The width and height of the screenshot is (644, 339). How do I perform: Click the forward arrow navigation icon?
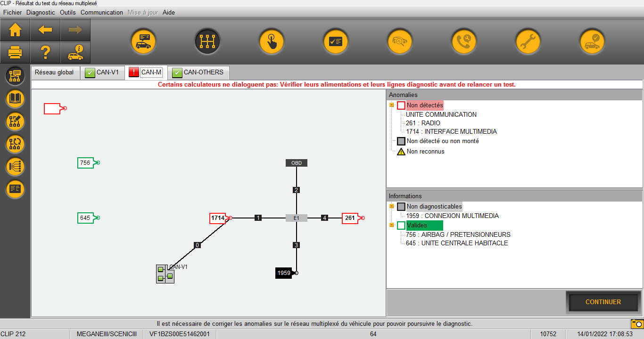point(75,30)
